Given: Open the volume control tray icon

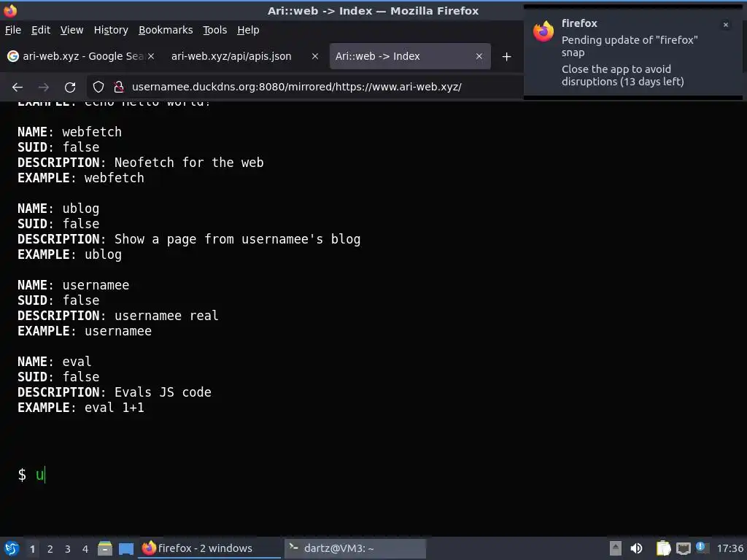Looking at the screenshot, I should tap(636, 548).
